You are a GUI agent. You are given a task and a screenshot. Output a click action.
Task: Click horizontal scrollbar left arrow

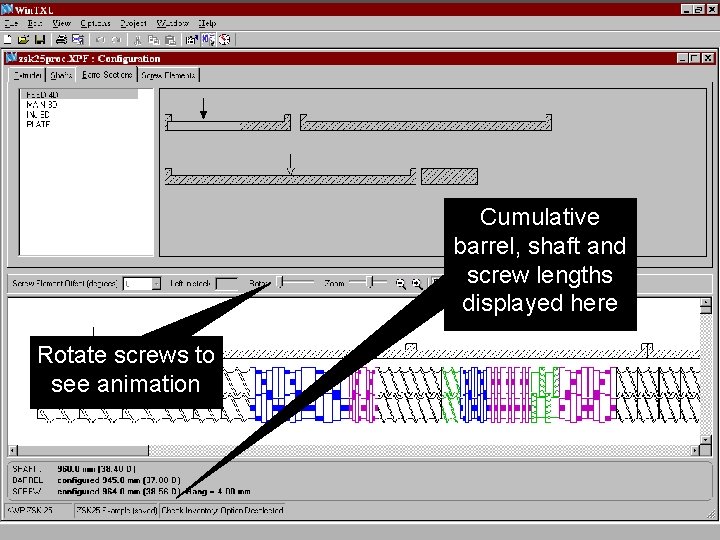(13, 451)
